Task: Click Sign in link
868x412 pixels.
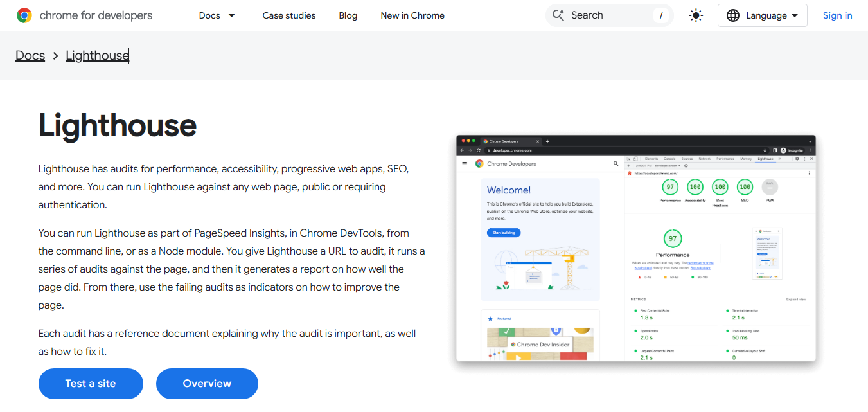Action: (838, 15)
